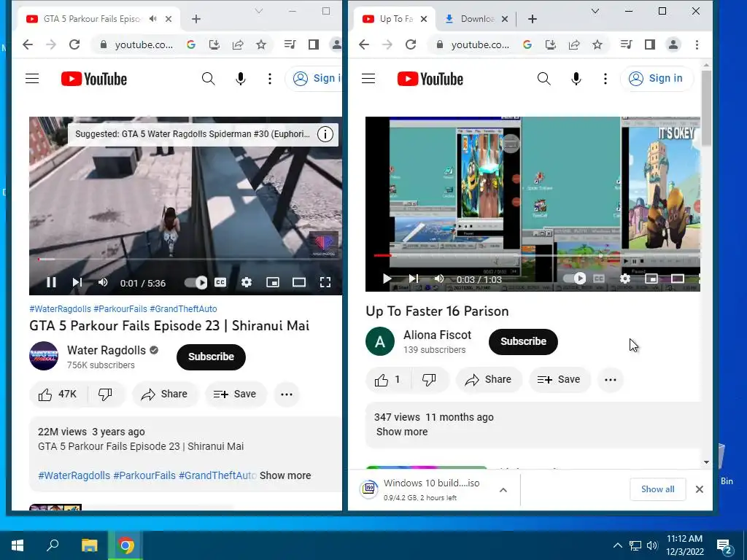Click YouTube search icon in right window

(x=544, y=79)
